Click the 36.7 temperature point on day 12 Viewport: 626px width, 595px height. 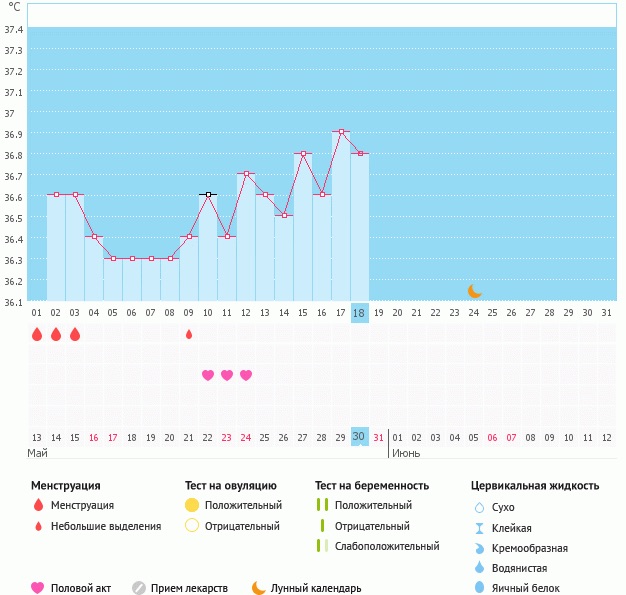click(246, 174)
